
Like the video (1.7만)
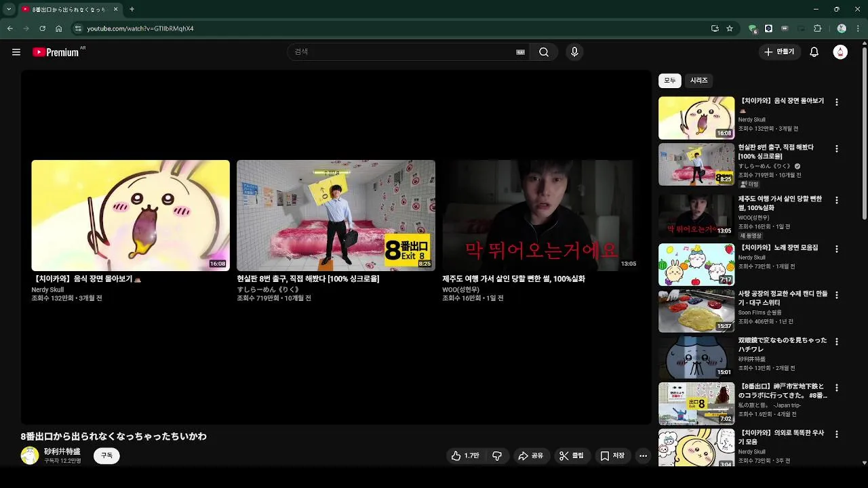(x=465, y=456)
